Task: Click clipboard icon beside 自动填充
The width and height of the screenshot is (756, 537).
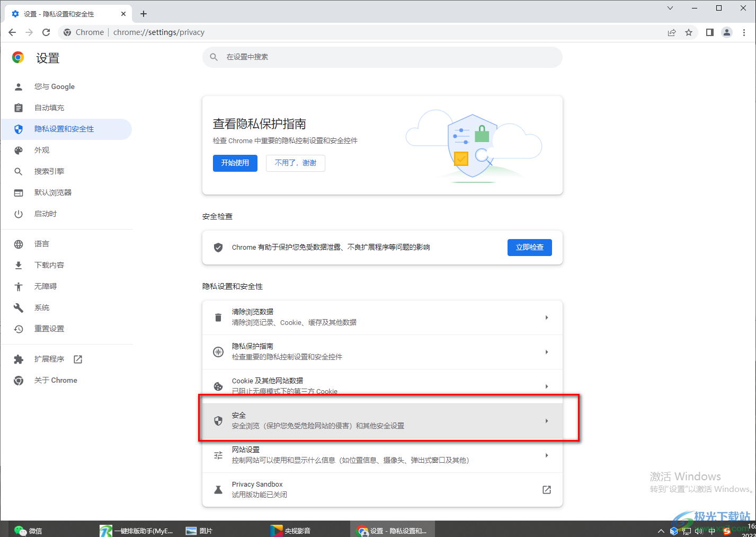Action: [19, 108]
